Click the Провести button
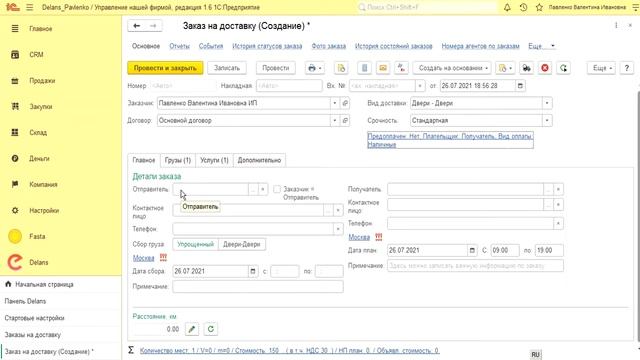 tap(276, 68)
